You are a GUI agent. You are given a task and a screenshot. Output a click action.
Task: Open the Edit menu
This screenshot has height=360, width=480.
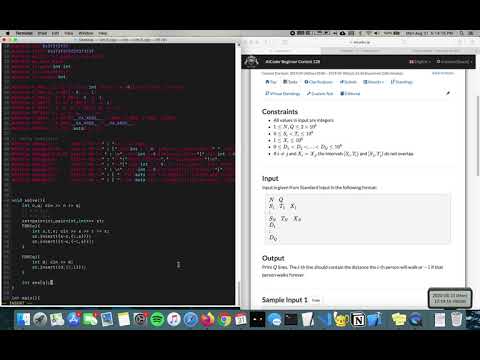click(x=55, y=33)
